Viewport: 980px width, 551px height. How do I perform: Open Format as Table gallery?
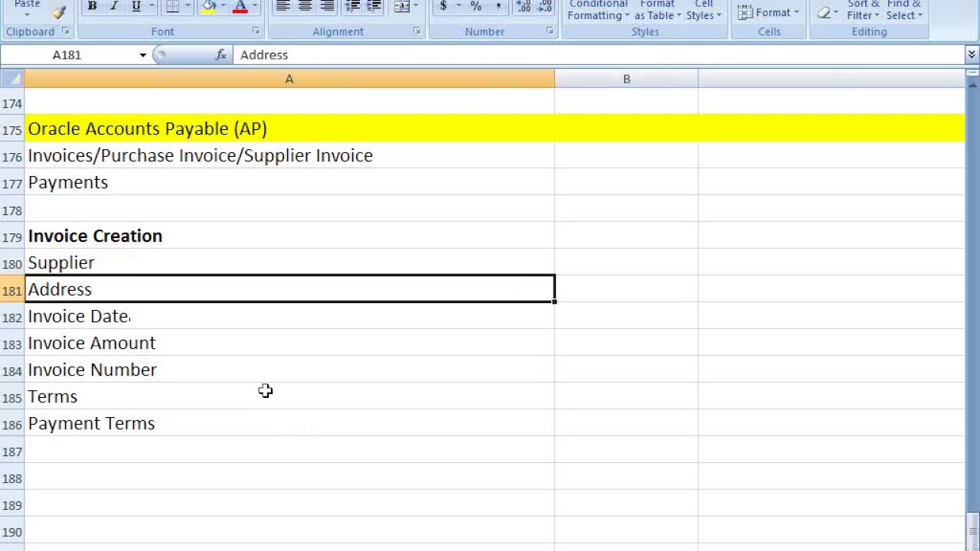tap(658, 10)
